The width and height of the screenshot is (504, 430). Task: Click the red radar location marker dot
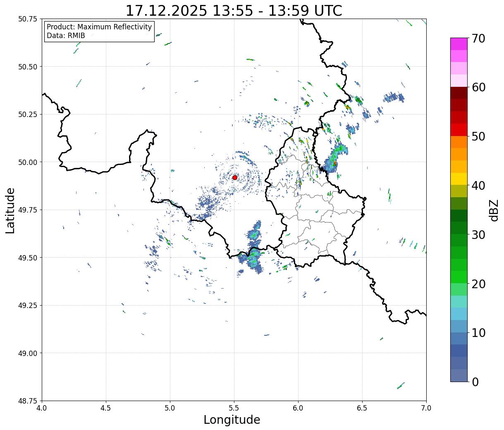235,177
